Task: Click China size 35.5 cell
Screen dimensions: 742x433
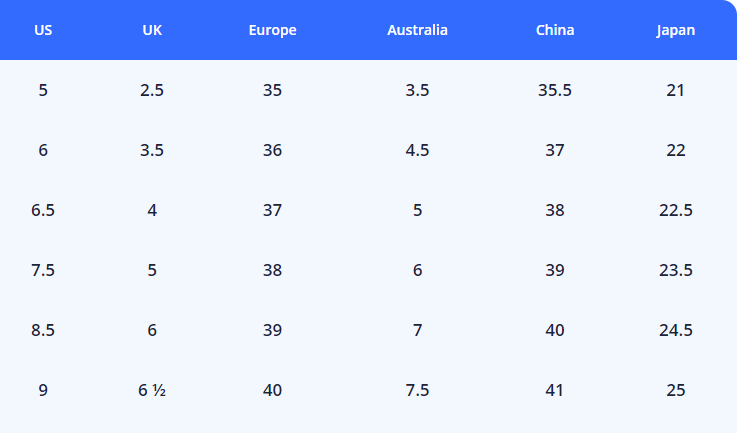Action: [x=555, y=90]
